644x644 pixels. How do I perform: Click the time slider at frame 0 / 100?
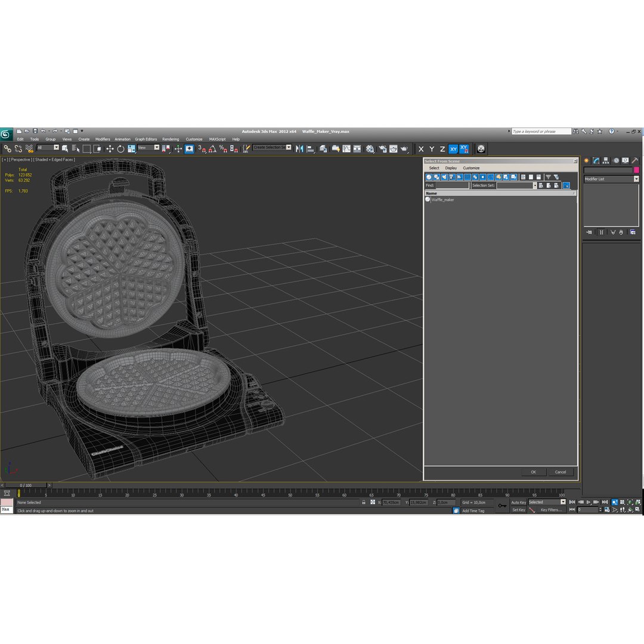[26, 485]
